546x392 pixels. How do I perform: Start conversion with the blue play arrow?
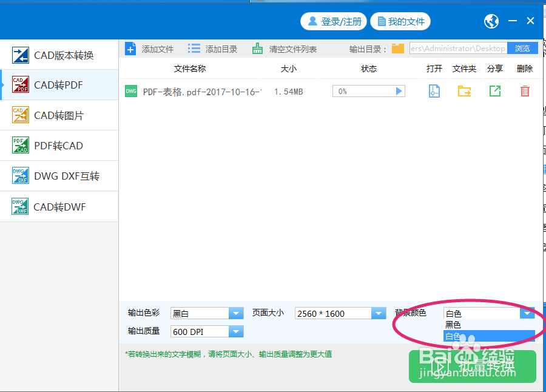click(399, 90)
